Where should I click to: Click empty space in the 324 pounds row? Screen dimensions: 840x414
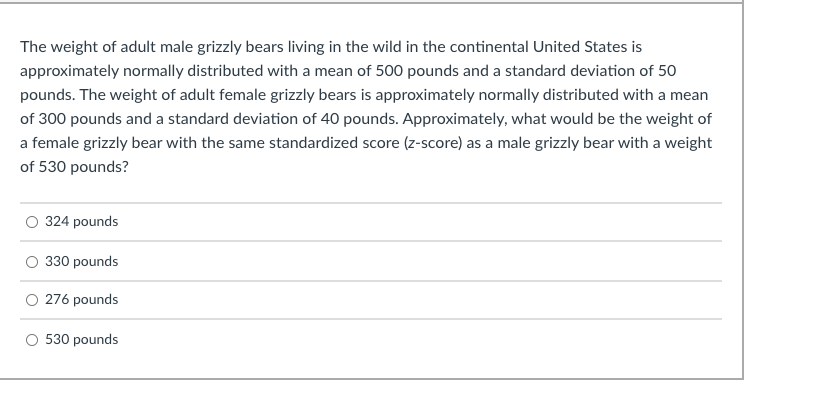[450, 222]
